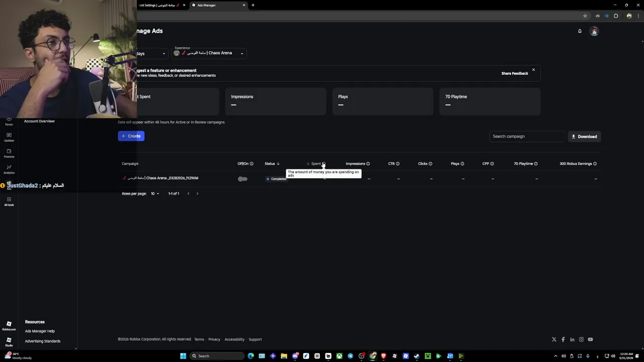Show info for the CPP column
Viewport: 644px width, 362px height.
tap(492, 163)
